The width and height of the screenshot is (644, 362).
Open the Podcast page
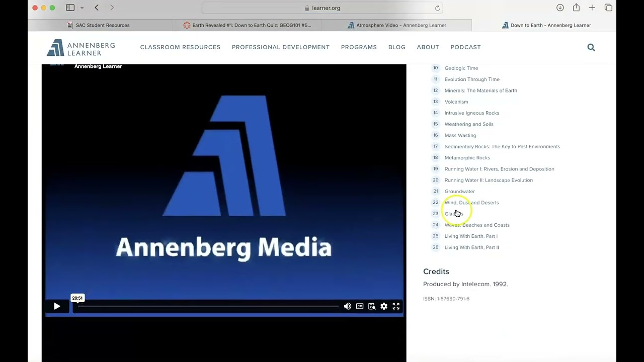point(466,47)
